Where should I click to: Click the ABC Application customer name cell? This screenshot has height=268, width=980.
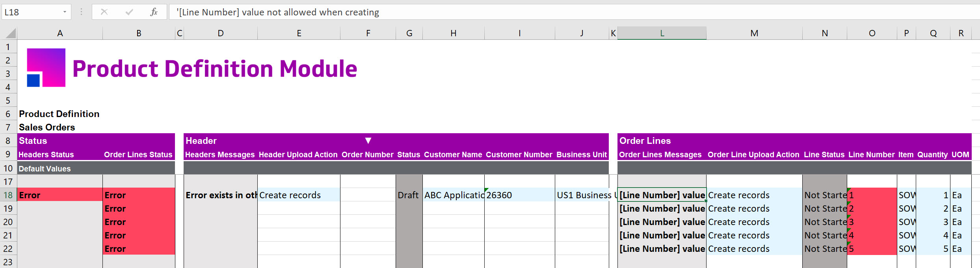pyautogui.click(x=453, y=195)
